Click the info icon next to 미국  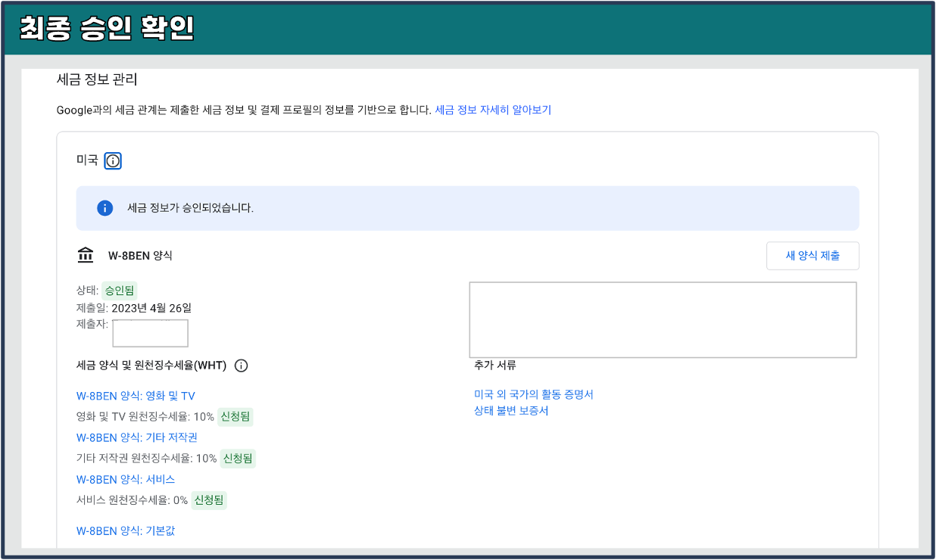(112, 160)
